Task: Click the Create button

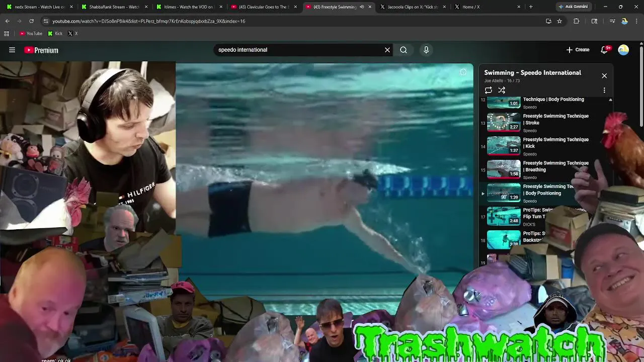Action: (x=578, y=50)
